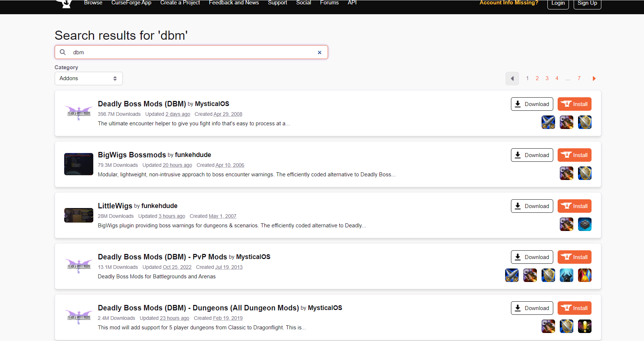The width and height of the screenshot is (644, 341).
Task: Open DBM - Dungeons (All Dungeon Mods) title
Action: [199, 308]
